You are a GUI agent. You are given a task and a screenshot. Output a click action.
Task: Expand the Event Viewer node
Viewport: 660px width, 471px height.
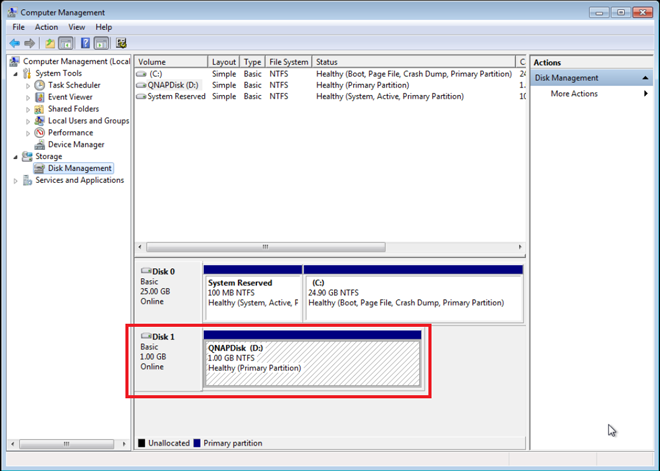tap(28, 97)
